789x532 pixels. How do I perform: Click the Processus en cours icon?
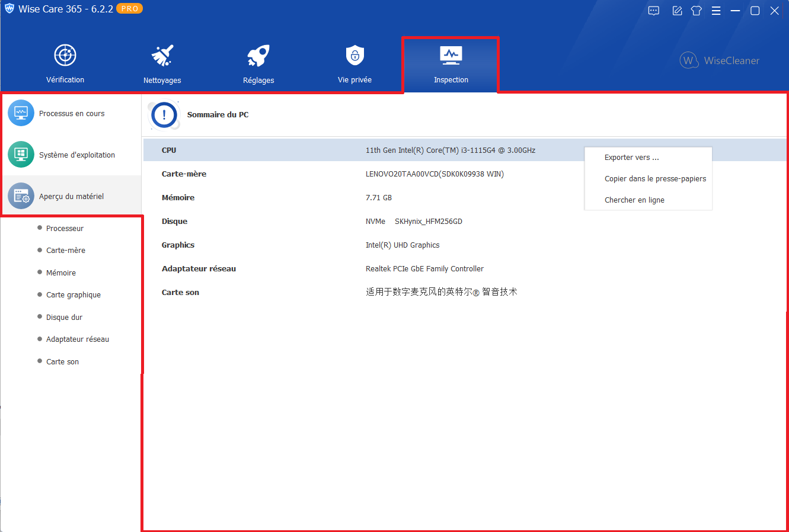click(x=21, y=113)
